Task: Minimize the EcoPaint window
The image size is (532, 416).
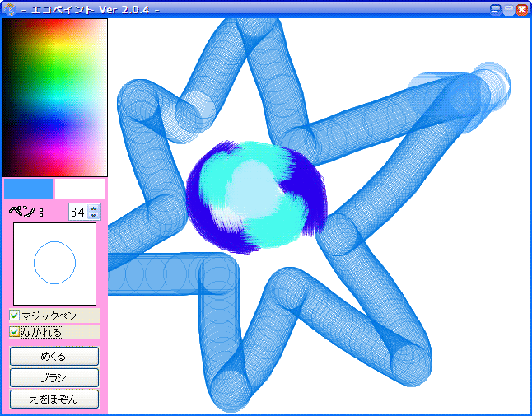Action: tap(496, 10)
